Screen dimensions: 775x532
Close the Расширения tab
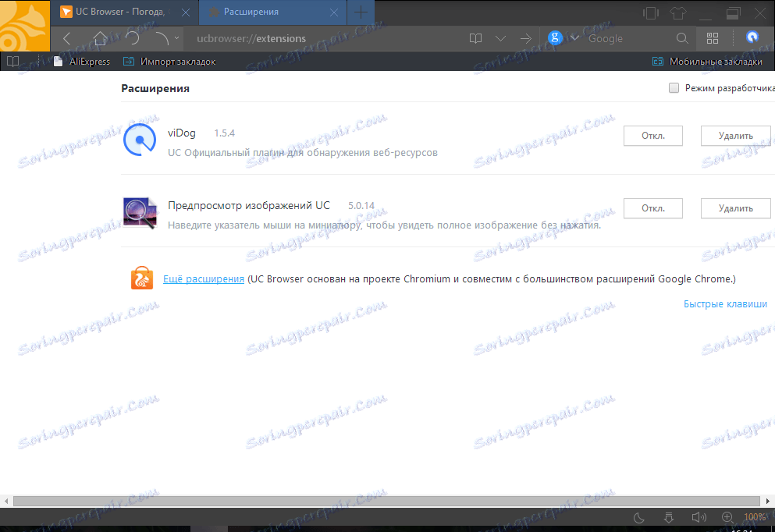pyautogui.click(x=334, y=12)
